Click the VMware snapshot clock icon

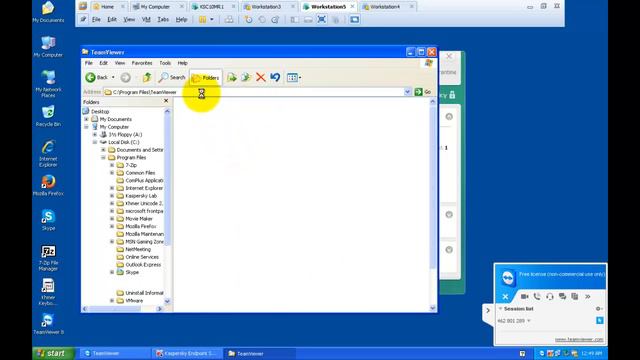pyautogui.click(x=248, y=20)
